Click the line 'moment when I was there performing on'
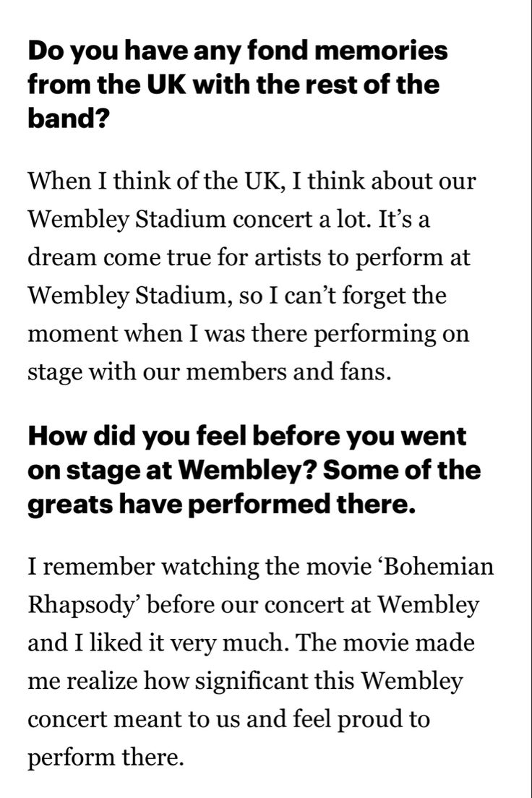 249,334
